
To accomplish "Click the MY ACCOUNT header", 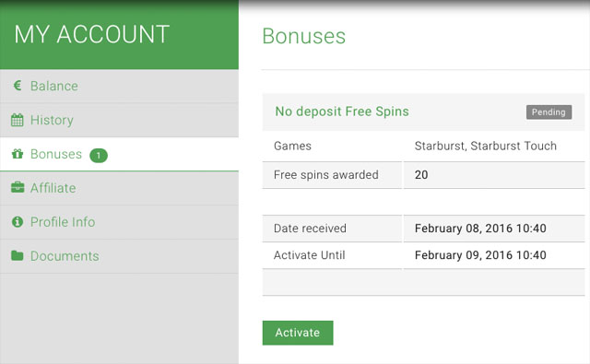I will [92, 35].
